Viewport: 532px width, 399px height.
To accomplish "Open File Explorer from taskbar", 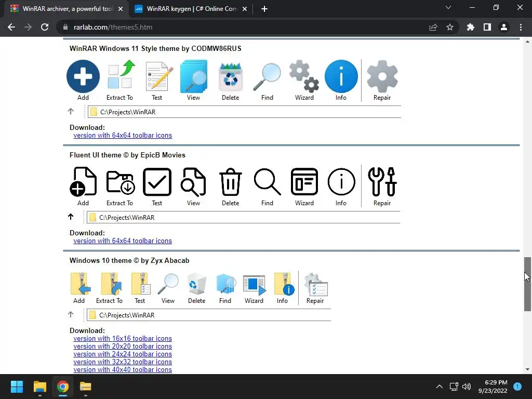I will pos(39,387).
